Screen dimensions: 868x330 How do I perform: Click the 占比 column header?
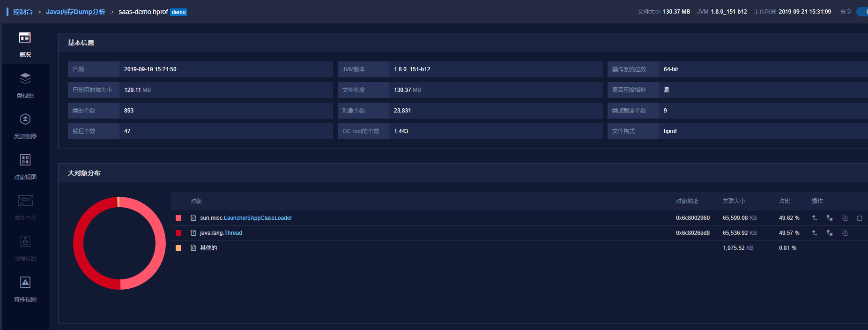tap(785, 201)
